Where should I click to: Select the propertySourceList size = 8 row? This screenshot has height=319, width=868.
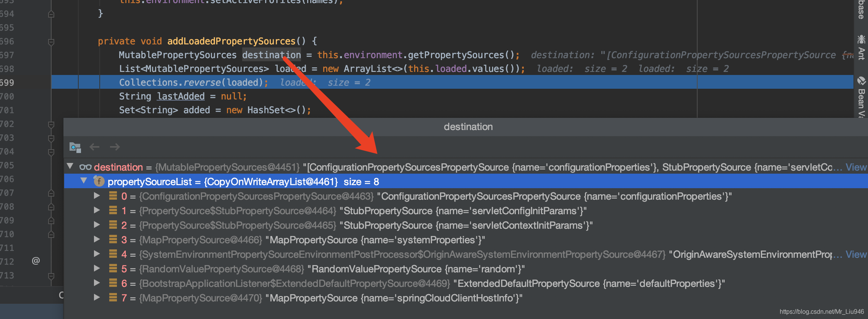pos(466,181)
